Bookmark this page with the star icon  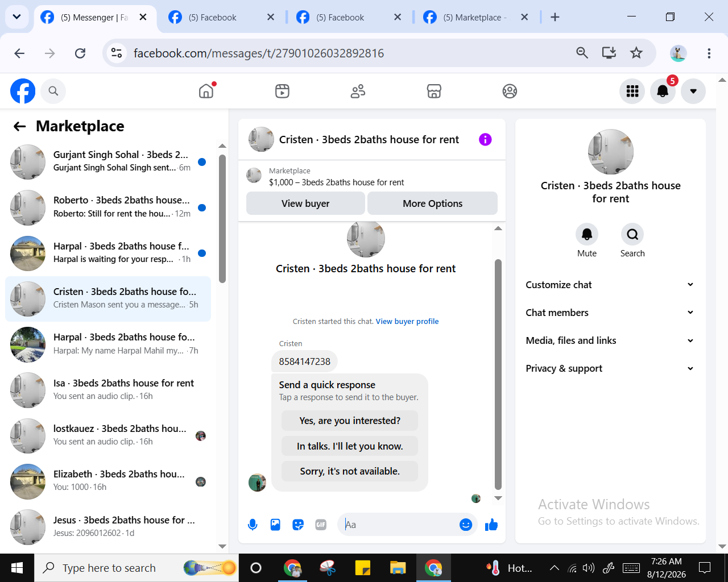(636, 53)
